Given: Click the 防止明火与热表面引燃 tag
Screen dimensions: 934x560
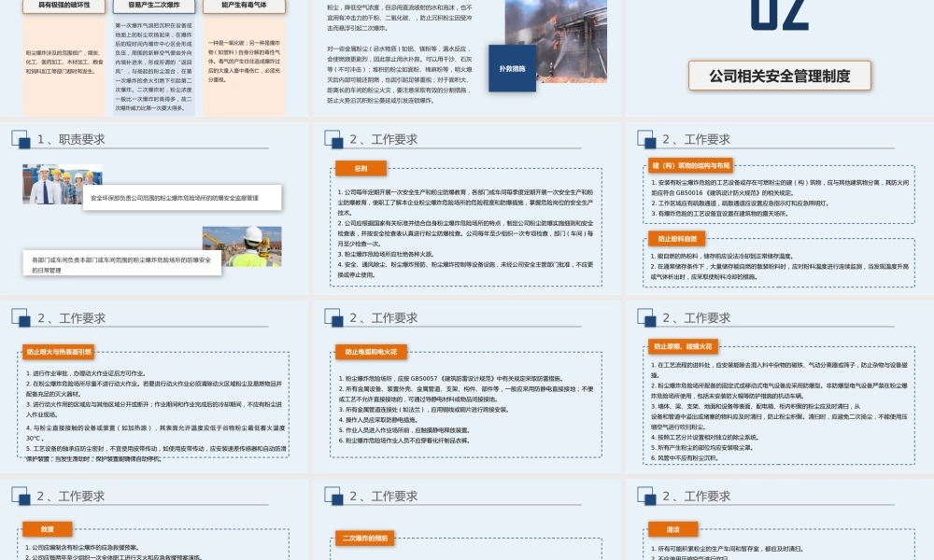Looking at the screenshot, I should tap(58, 352).
